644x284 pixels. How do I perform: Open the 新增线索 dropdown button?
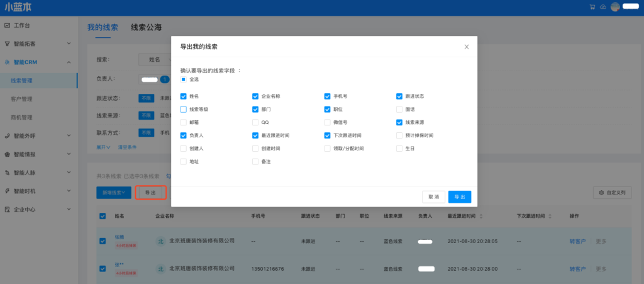pyautogui.click(x=114, y=193)
